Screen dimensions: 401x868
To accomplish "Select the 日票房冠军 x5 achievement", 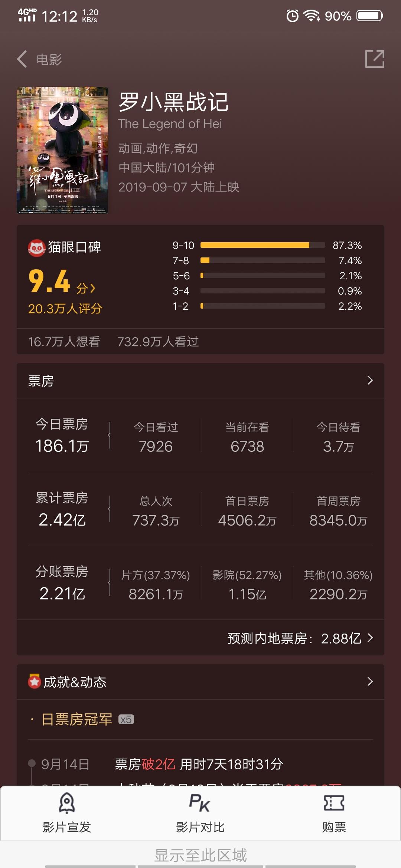I will click(x=88, y=719).
